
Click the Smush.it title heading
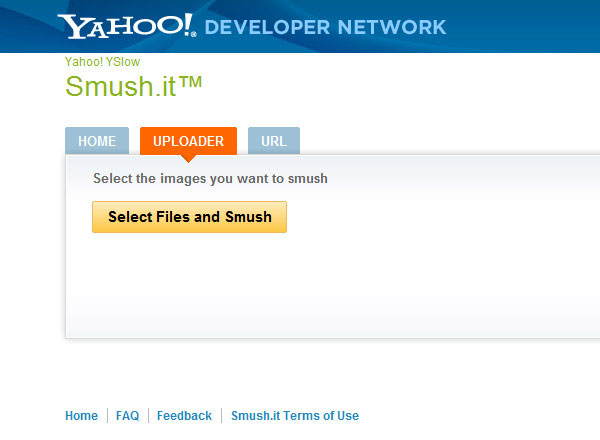[133, 86]
